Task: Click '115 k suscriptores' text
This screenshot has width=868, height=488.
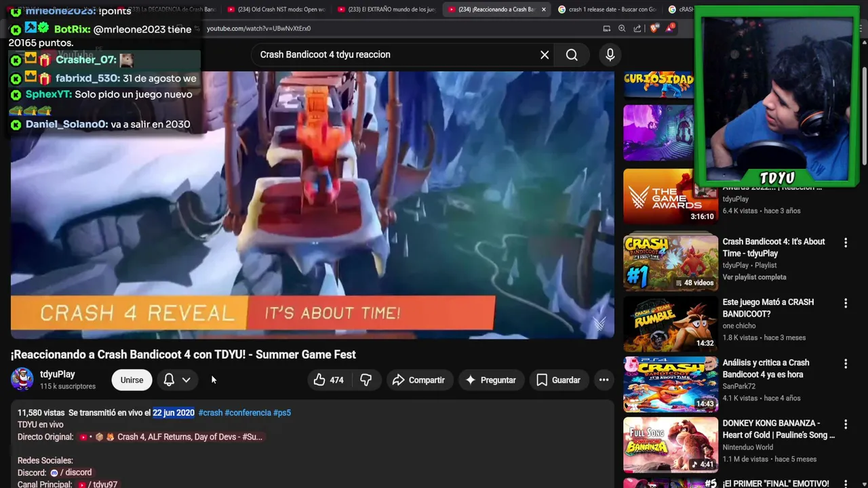Action: (68, 386)
